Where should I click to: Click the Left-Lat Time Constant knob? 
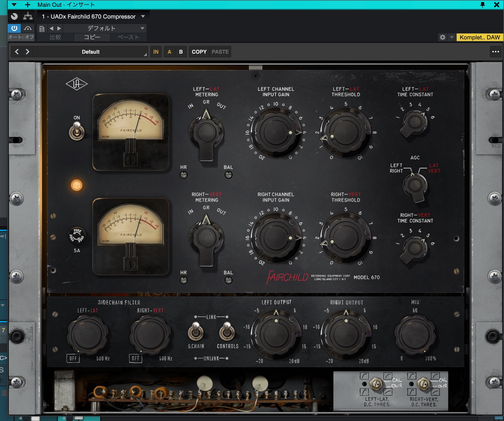tap(415, 123)
